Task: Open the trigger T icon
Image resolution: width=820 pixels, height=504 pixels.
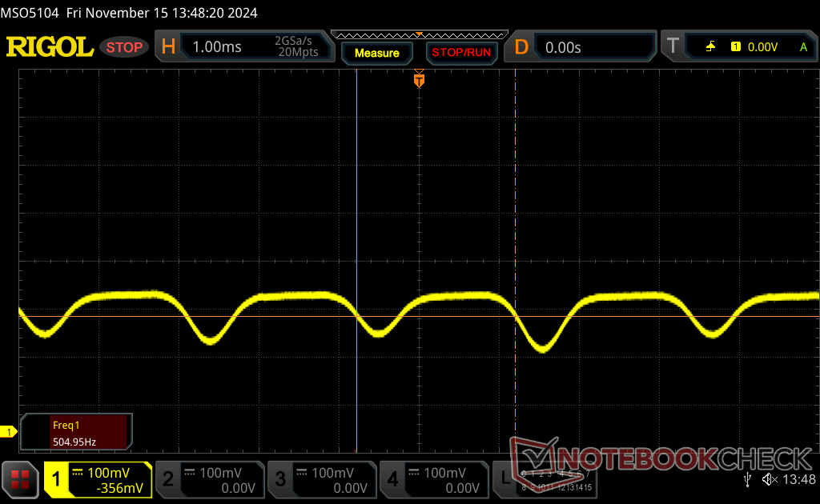Action: point(673,46)
